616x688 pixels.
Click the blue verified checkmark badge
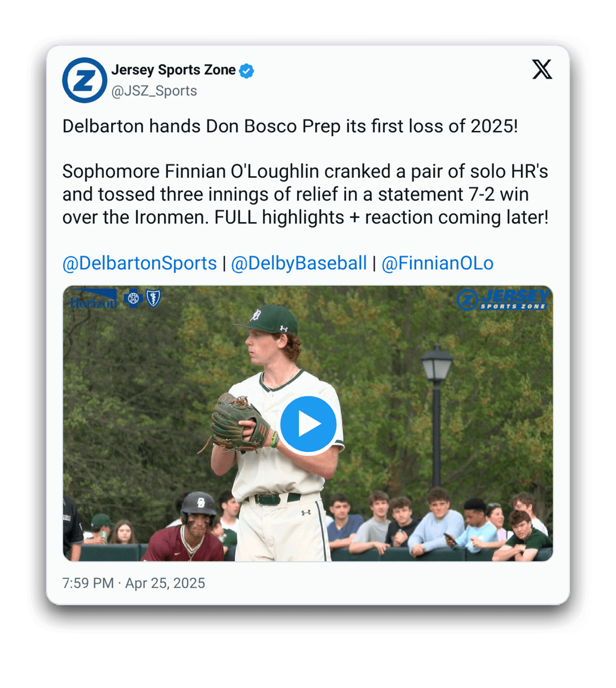pos(246,71)
